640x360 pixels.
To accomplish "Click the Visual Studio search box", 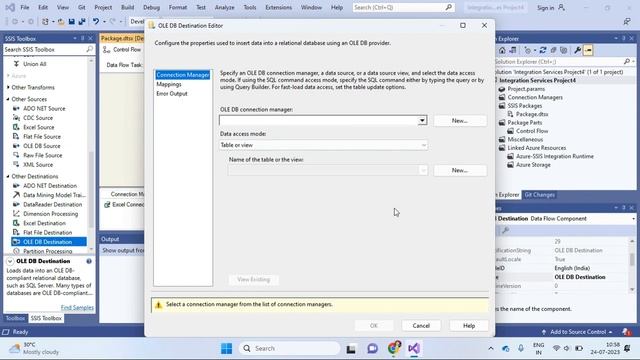I will coord(404,7).
